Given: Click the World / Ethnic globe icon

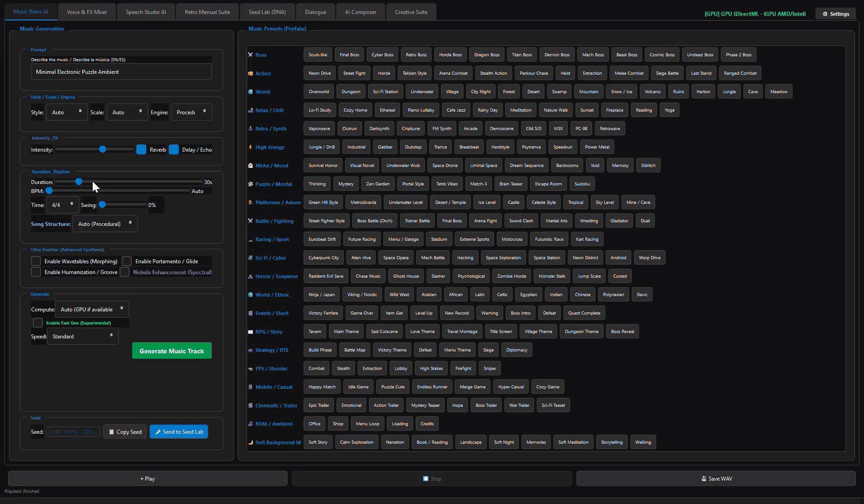Looking at the screenshot, I should [250, 295].
